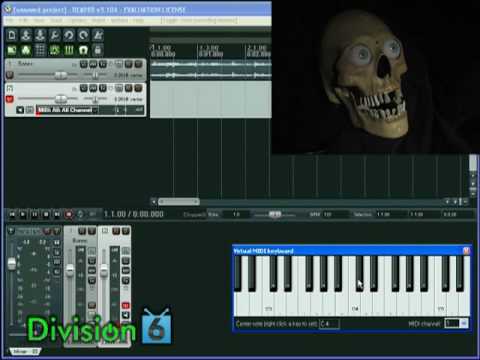
Task: Toggle the repeat loop button in the transport
Action: [x=80, y=214]
